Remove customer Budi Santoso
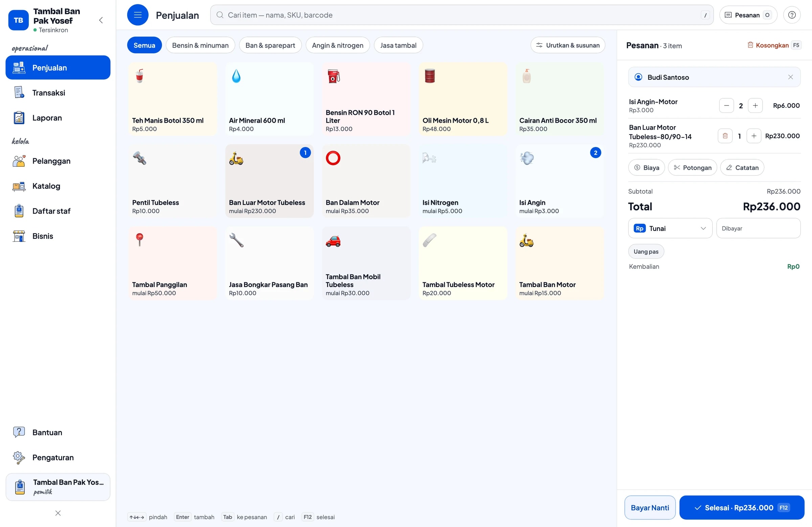The height and width of the screenshot is (527, 812). tap(790, 77)
